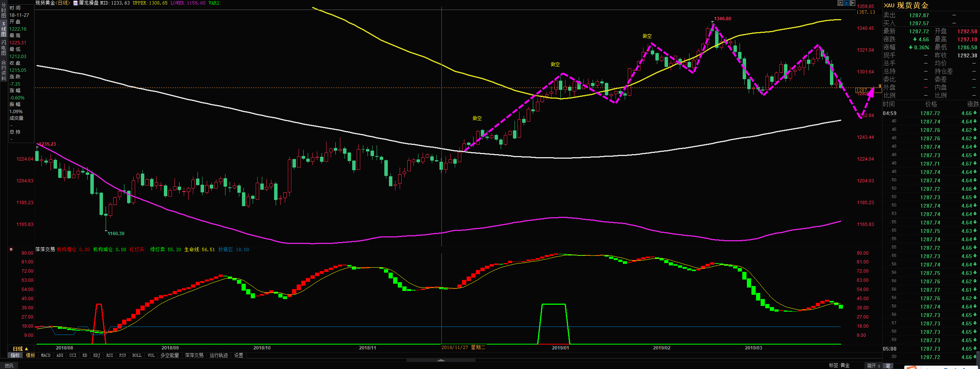Click the chart export arrow icon

tap(853, 3)
